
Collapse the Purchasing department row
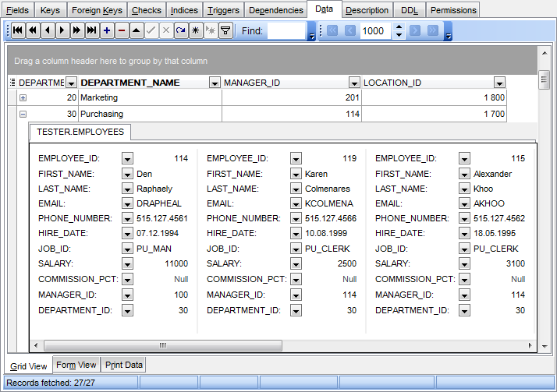click(23, 114)
